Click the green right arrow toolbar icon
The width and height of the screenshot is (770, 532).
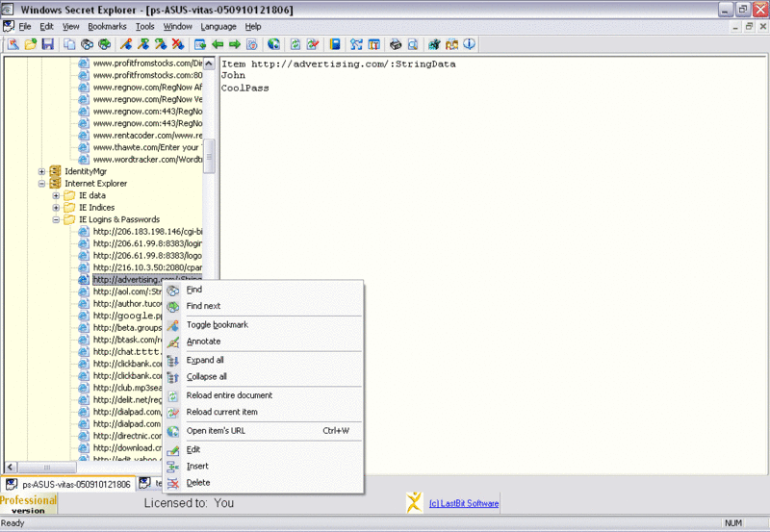pyautogui.click(x=234, y=44)
